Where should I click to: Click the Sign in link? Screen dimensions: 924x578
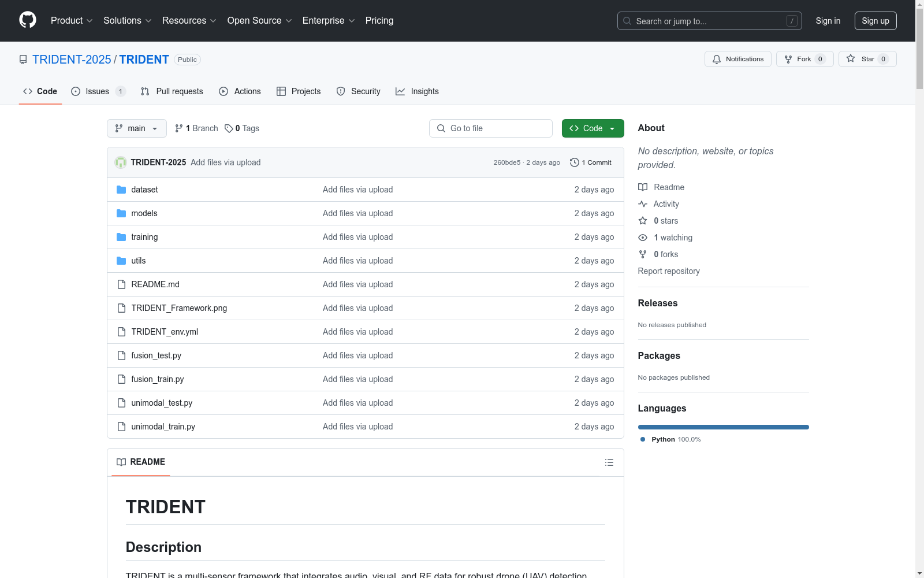[828, 21]
